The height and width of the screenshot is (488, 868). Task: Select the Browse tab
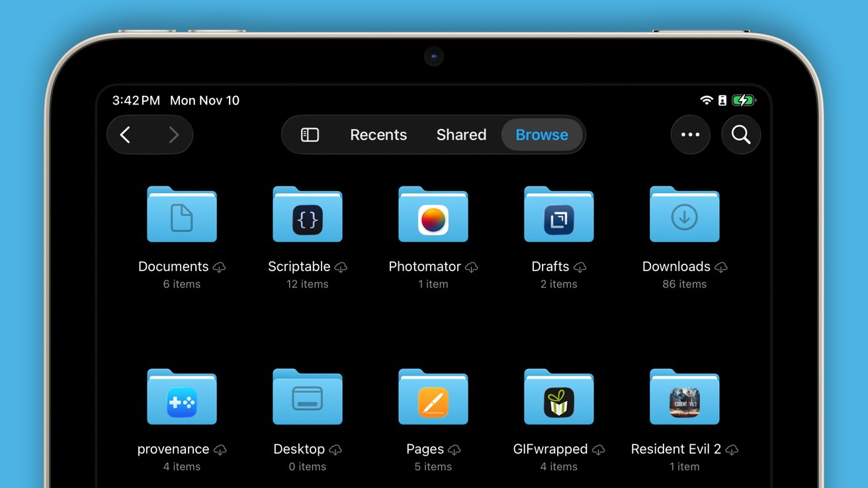click(542, 134)
